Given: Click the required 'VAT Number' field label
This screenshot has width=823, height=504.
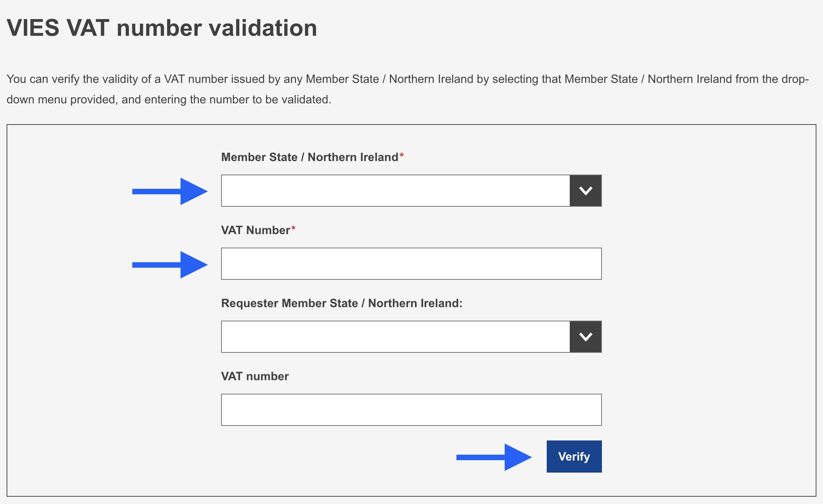Looking at the screenshot, I should click(255, 230).
